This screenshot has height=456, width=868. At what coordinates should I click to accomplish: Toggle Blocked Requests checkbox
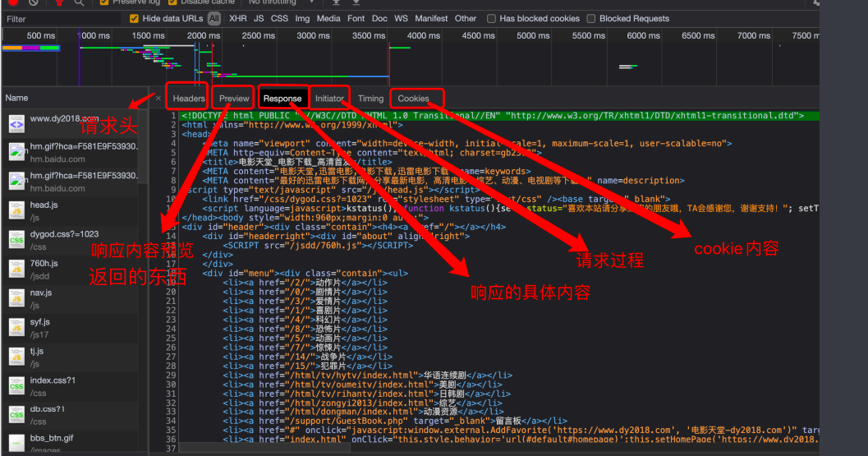tap(591, 18)
